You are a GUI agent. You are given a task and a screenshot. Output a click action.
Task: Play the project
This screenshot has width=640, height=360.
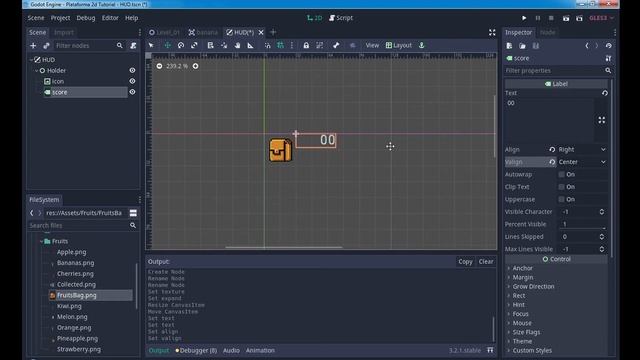524,18
